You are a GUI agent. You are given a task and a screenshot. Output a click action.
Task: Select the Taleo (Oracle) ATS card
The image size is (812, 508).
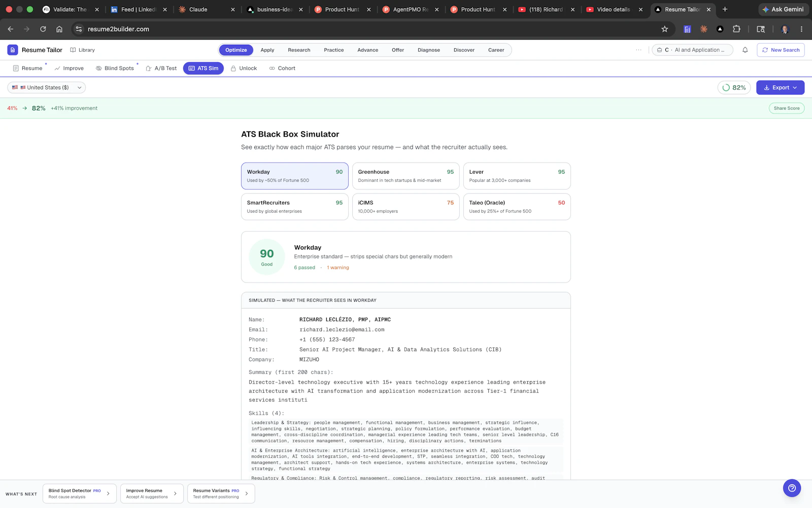tap(517, 207)
